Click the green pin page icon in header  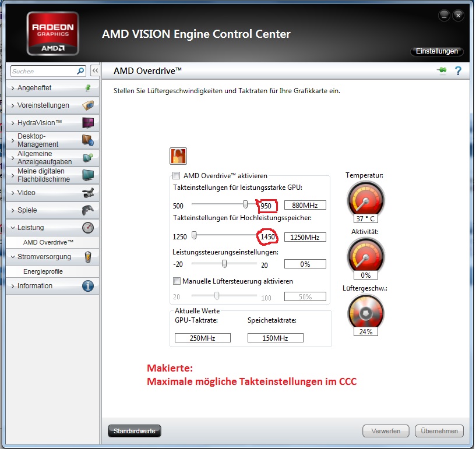pyautogui.click(x=442, y=70)
